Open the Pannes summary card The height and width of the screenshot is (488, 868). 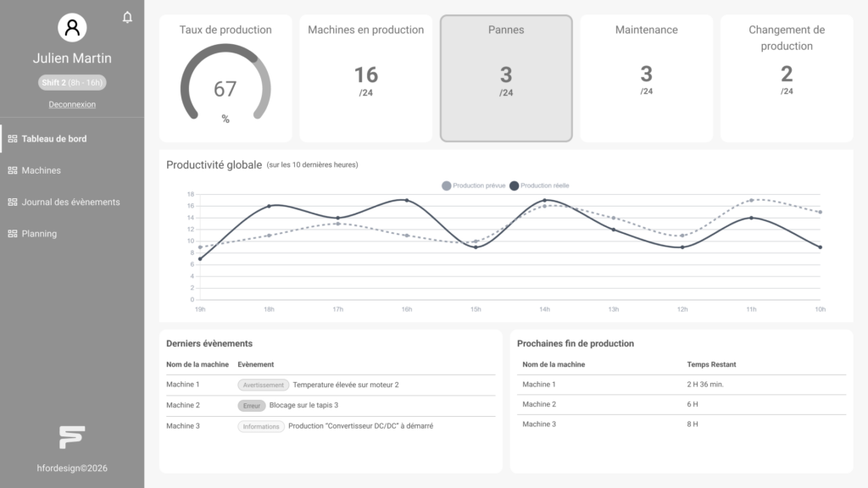506,78
